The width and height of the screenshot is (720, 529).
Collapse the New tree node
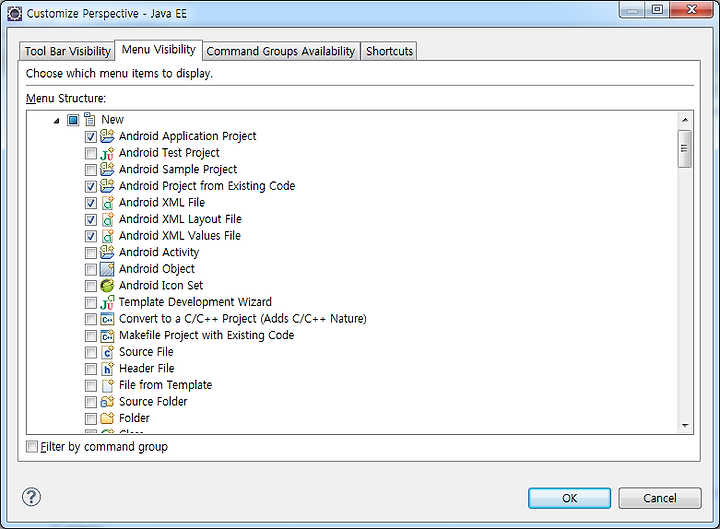[x=56, y=121]
